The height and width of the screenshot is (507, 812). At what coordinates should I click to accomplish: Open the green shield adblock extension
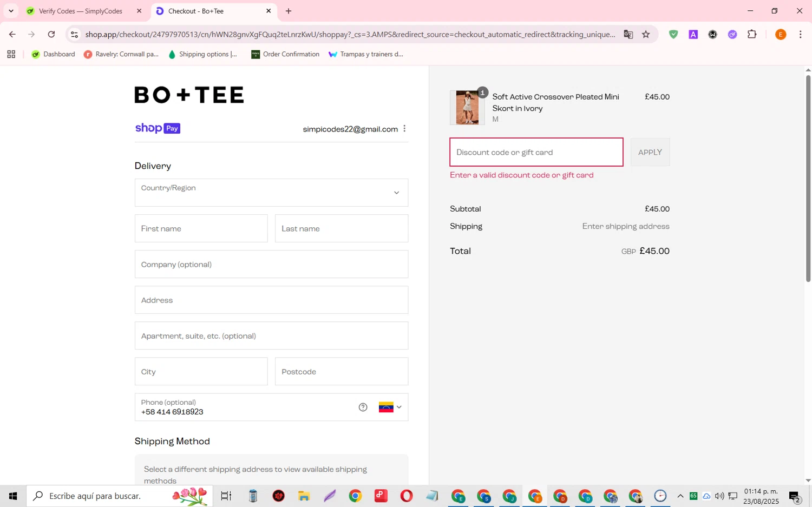coord(673,34)
